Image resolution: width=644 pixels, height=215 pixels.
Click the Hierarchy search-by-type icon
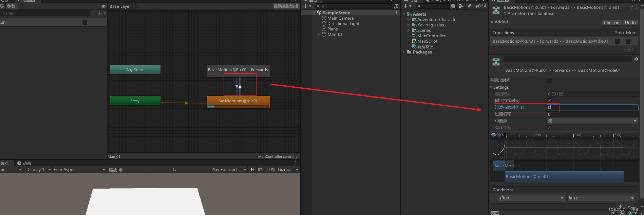pyautogui.click(x=396, y=6)
